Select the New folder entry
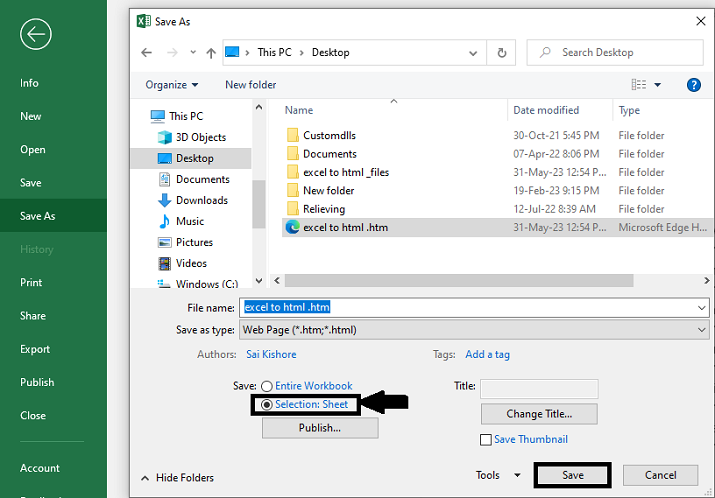Screen dimensions: 715x498 328,191
